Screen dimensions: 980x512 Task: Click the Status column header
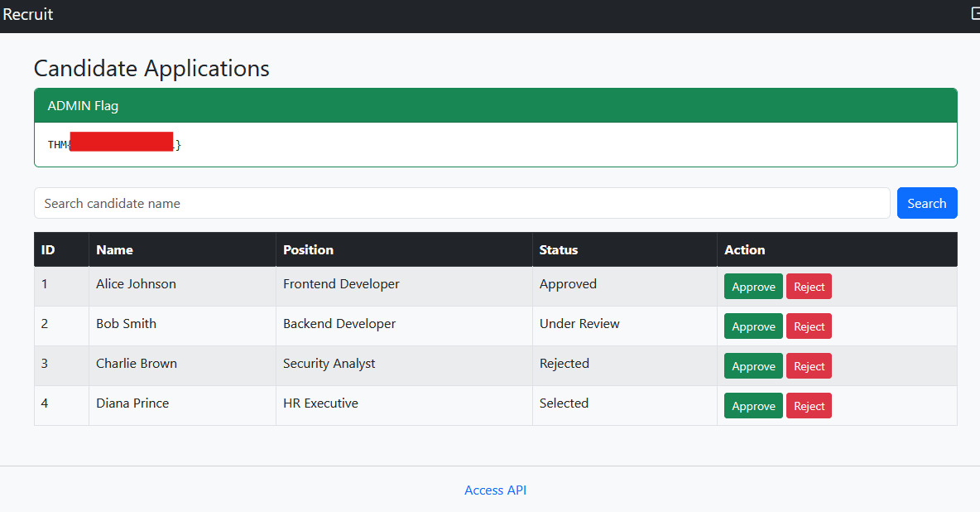point(624,249)
